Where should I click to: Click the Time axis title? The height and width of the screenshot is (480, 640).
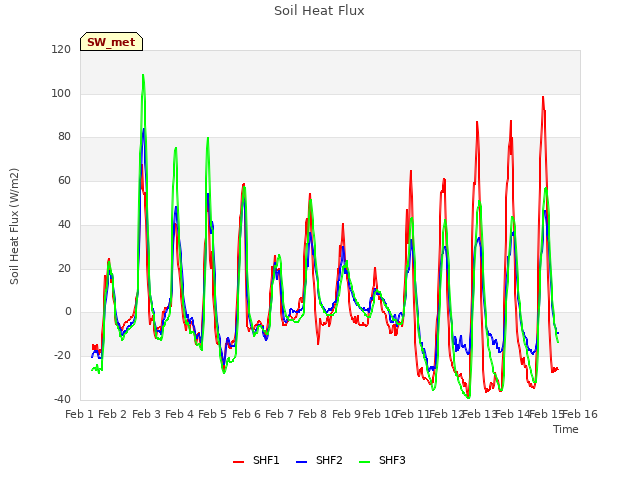(x=566, y=429)
